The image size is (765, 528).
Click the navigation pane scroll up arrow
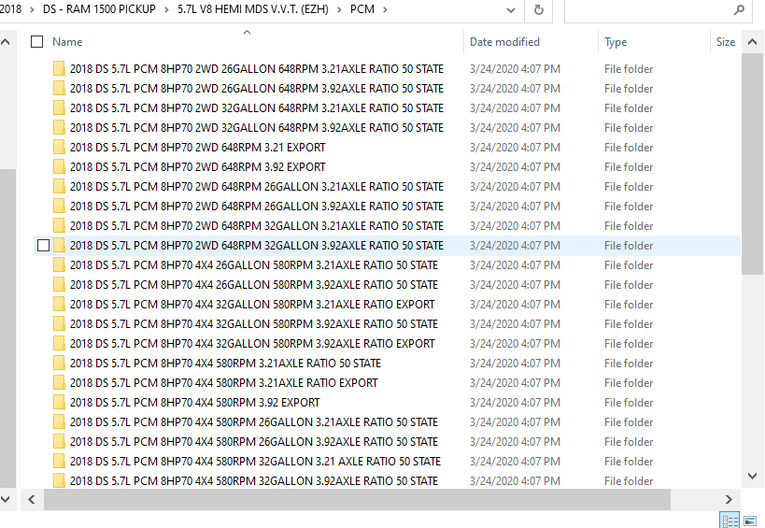point(5,42)
